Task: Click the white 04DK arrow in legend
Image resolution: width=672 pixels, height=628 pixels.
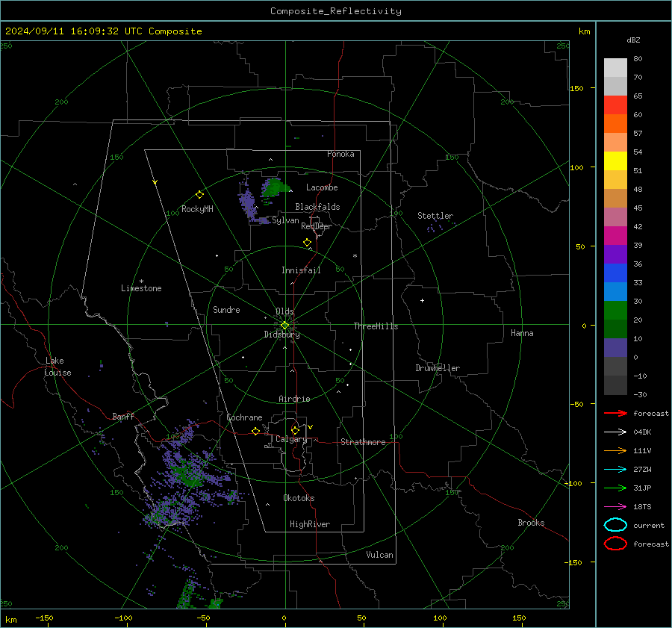Action: (615, 432)
